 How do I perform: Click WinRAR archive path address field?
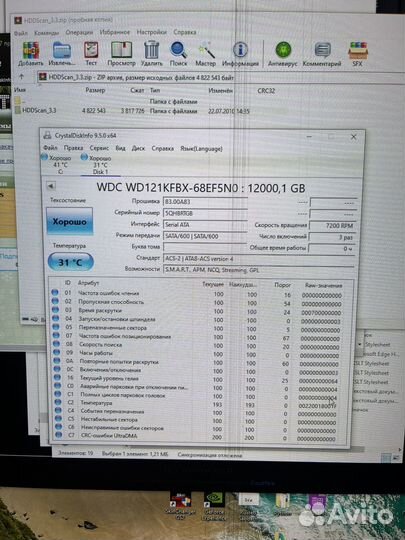click(x=220, y=77)
